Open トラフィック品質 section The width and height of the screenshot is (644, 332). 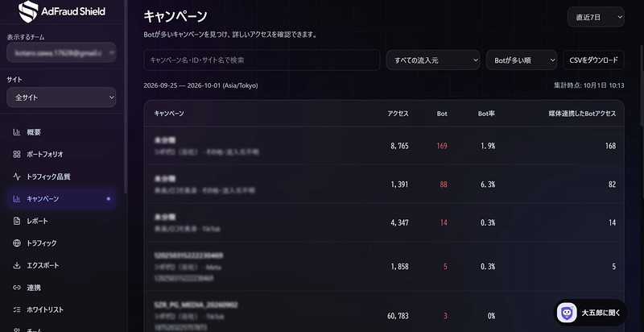coord(61,176)
